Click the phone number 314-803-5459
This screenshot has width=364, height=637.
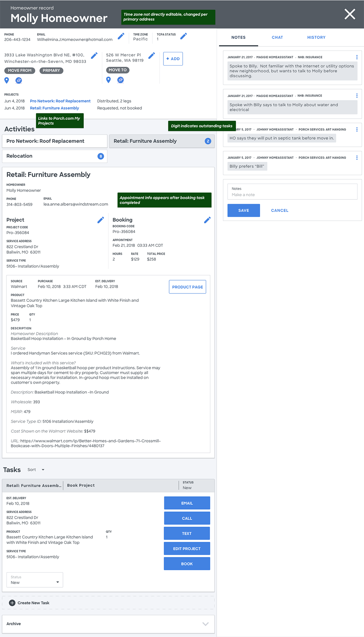[x=19, y=205]
